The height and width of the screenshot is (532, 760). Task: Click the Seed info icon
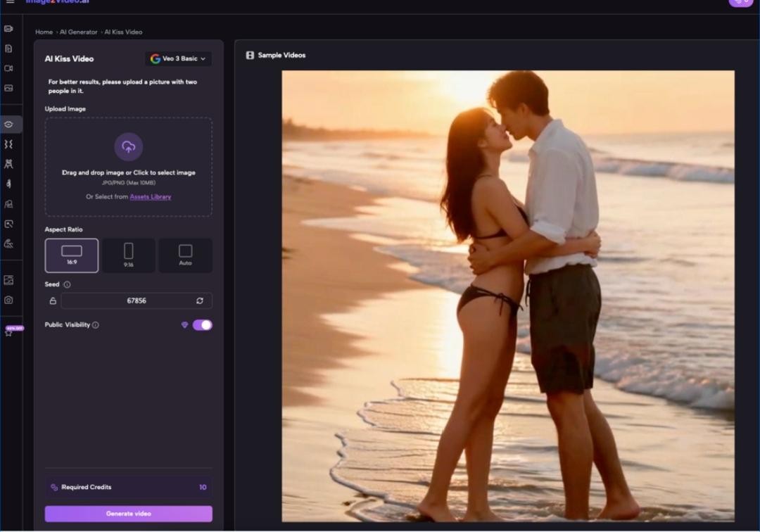tap(68, 285)
